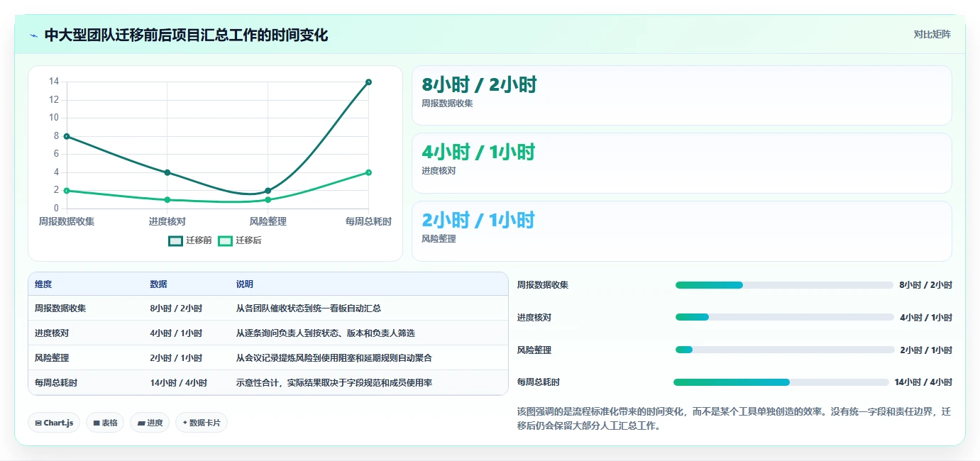Click the 风险整理 progress bar
Screen dimensions: 980x461
[785, 350]
